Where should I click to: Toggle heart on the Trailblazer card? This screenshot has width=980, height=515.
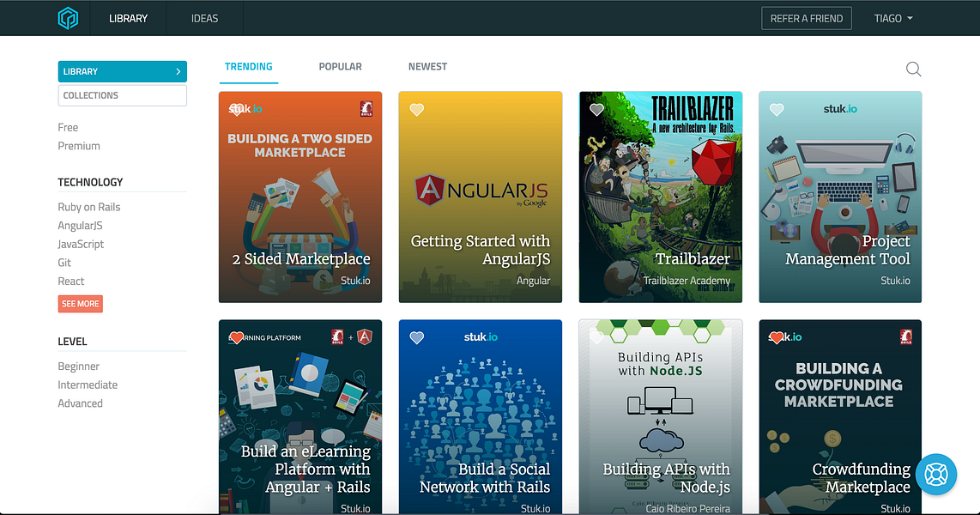click(x=596, y=109)
